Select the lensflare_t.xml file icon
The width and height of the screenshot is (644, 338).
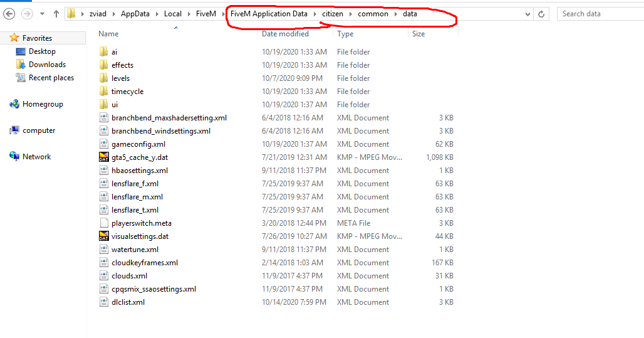click(104, 209)
